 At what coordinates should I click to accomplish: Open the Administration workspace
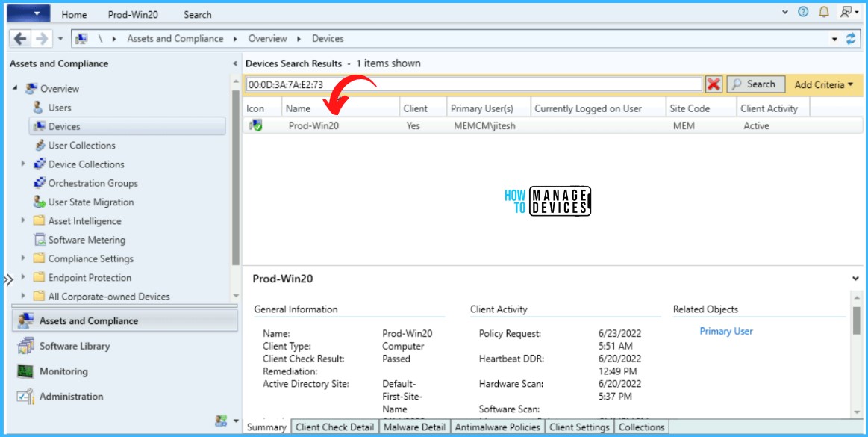(125, 397)
